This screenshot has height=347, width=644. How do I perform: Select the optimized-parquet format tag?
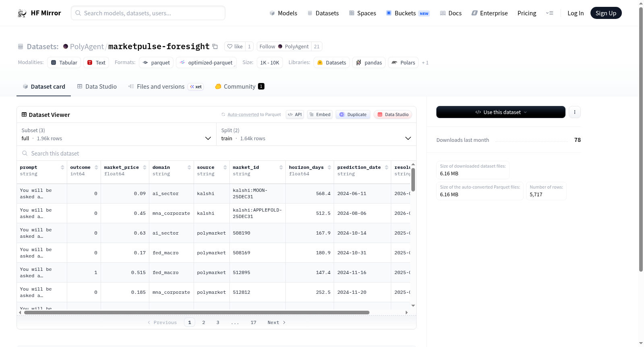[206, 63]
